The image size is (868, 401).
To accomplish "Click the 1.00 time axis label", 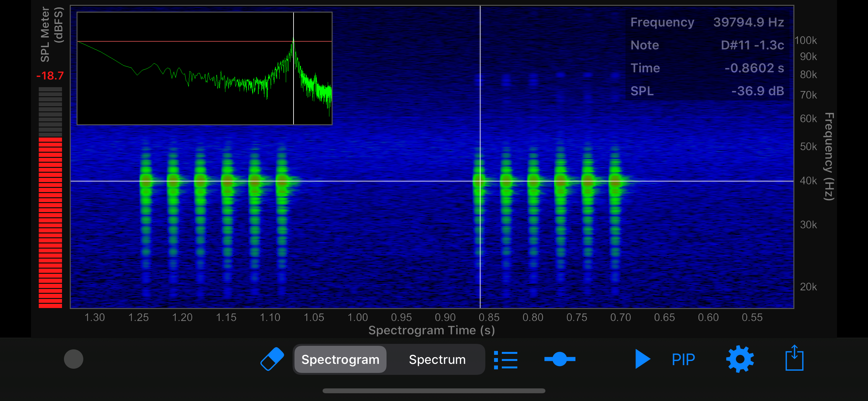I will pyautogui.click(x=357, y=317).
